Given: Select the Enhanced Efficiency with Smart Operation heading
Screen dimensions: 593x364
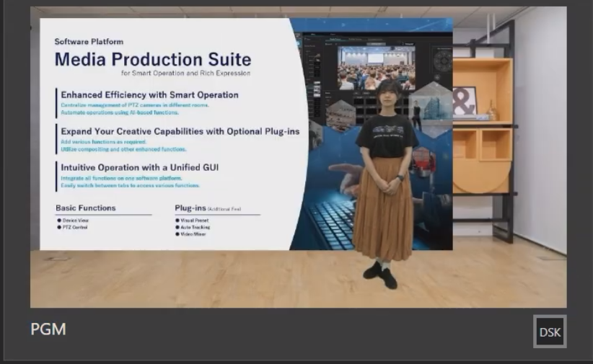Looking at the screenshot, I should [x=150, y=95].
